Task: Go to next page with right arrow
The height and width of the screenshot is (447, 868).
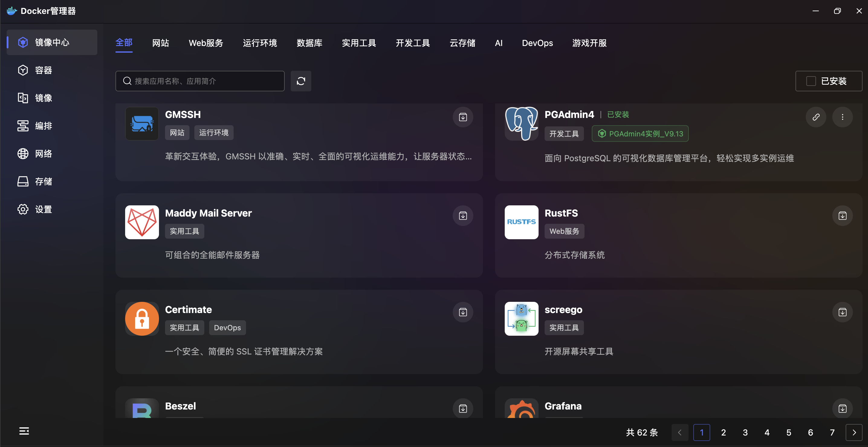Action: 854,432
